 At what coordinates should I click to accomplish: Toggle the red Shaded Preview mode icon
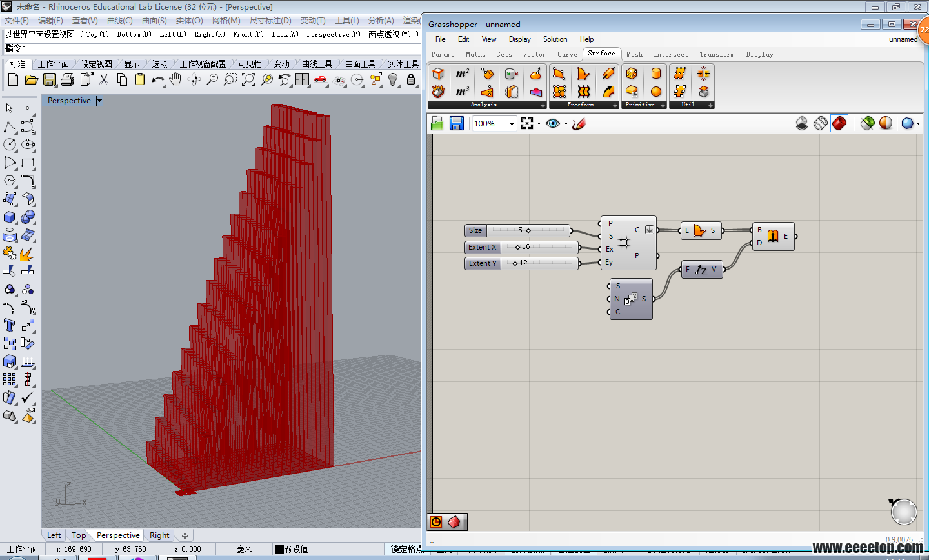point(839,123)
